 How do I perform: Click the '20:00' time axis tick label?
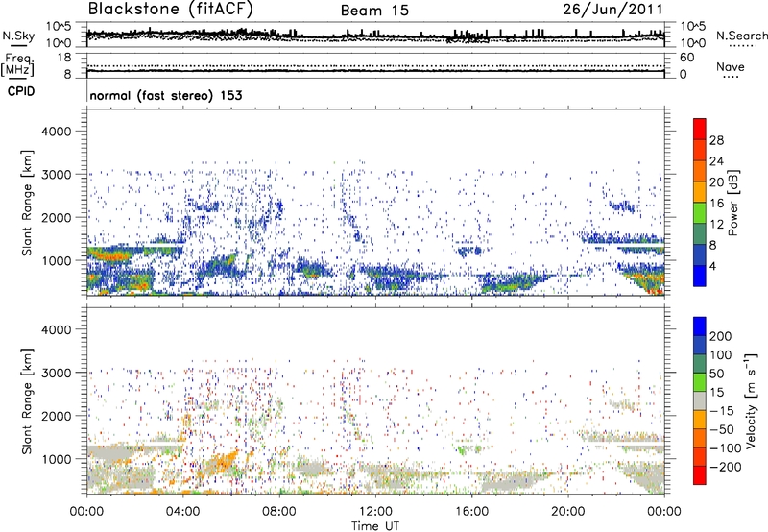click(567, 512)
